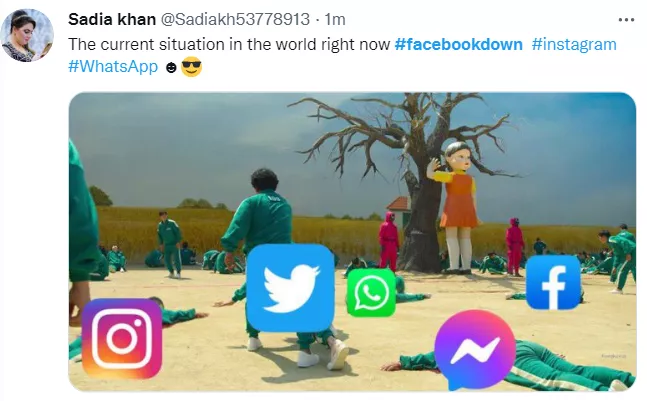Click the WhatsApp logo in the image
This screenshot has height=401, width=647.
coord(371,292)
